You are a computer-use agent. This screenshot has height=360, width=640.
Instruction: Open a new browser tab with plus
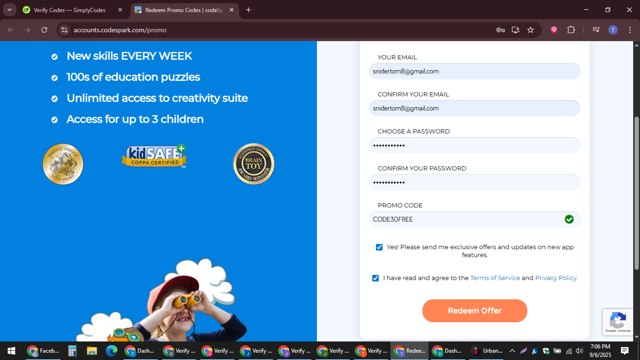pos(248,10)
